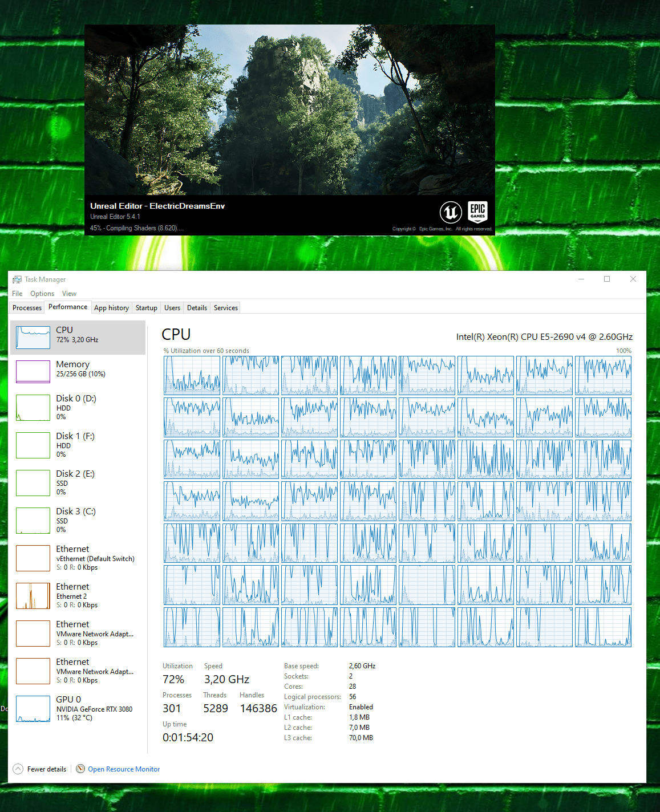Switch to the App history tab
This screenshot has height=812, width=660.
coord(111,308)
